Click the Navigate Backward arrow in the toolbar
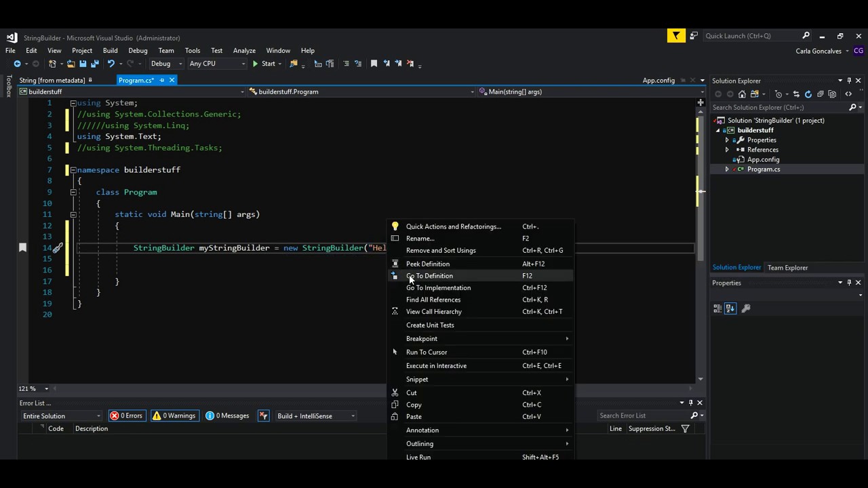Image resolution: width=868 pixels, height=488 pixels. [x=17, y=64]
